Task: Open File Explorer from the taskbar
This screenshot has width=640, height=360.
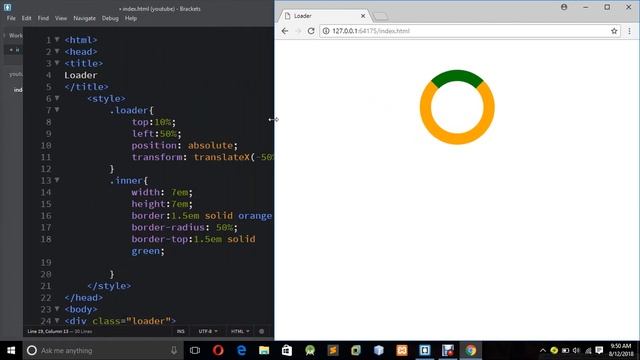Action: (264, 350)
